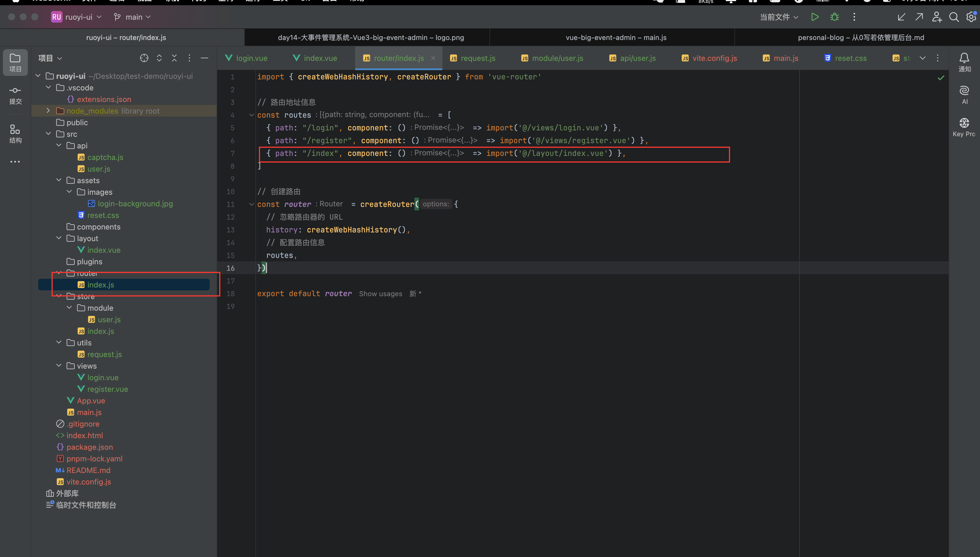The width and height of the screenshot is (980, 557).
Task: Click the up-right diagonal arrow icon in the top toolbar
Action: point(919,17)
